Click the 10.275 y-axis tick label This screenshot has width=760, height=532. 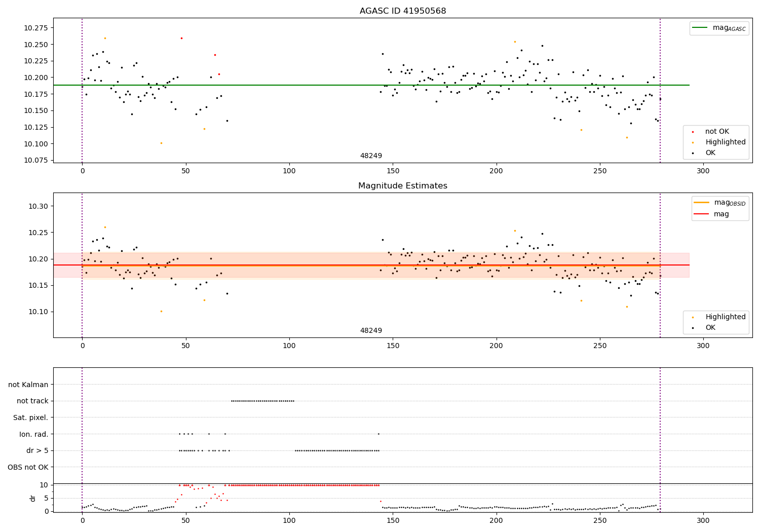point(36,28)
